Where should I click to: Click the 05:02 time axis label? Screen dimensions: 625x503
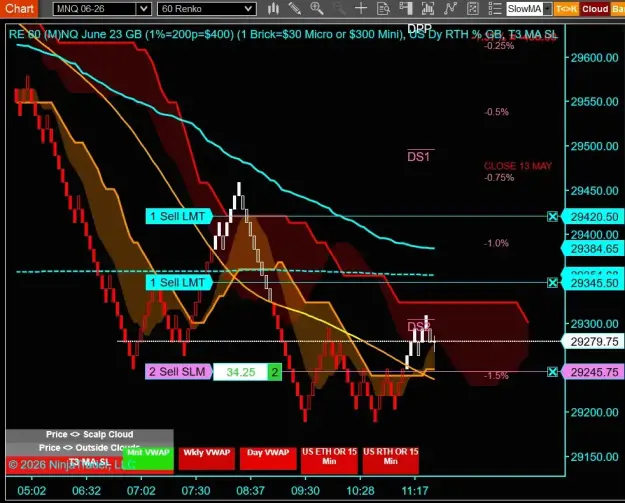point(31,491)
